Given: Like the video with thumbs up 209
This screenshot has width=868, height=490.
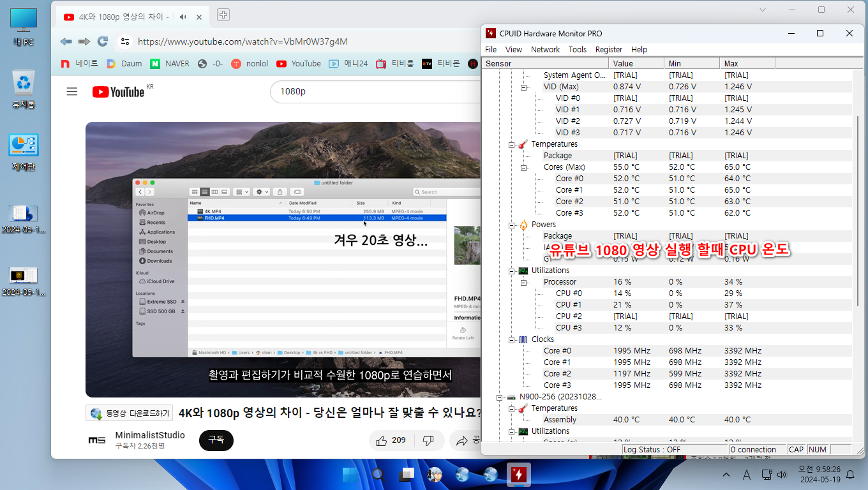Looking at the screenshot, I should click(x=391, y=440).
